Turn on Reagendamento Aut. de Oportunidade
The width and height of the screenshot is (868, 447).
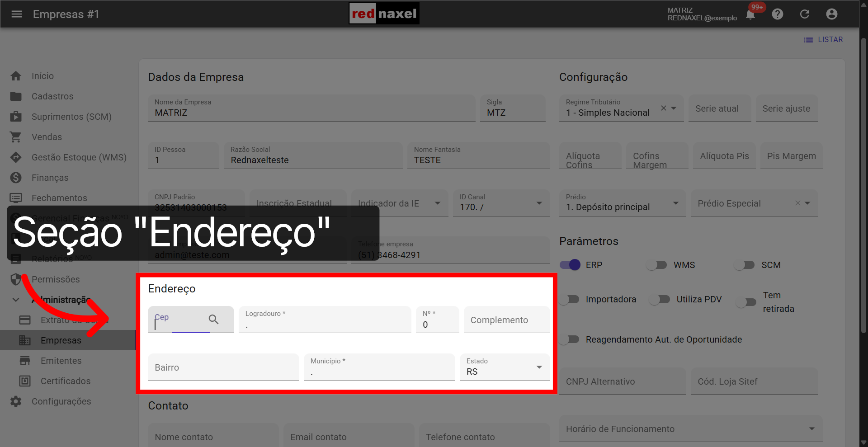click(x=569, y=339)
